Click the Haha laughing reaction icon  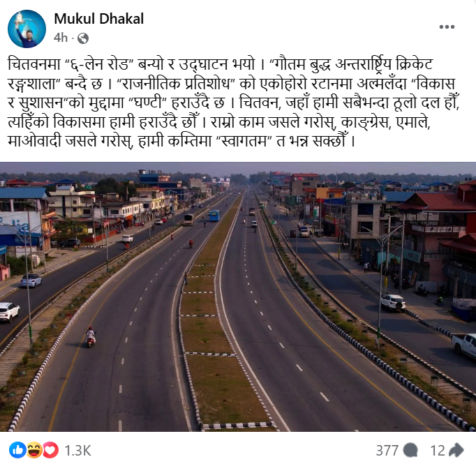34,450
